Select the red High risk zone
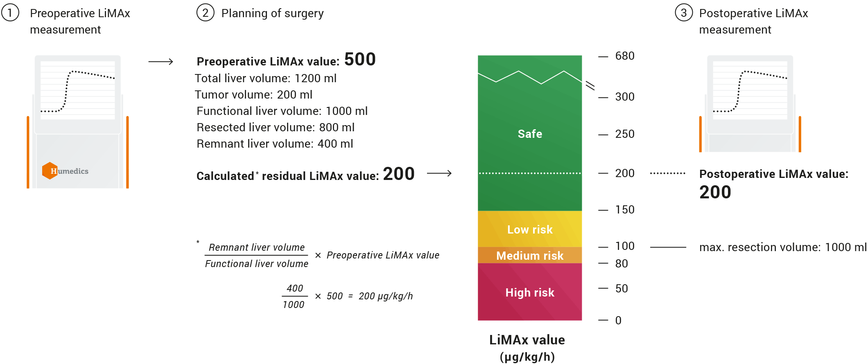The image size is (868, 364). tap(530, 292)
